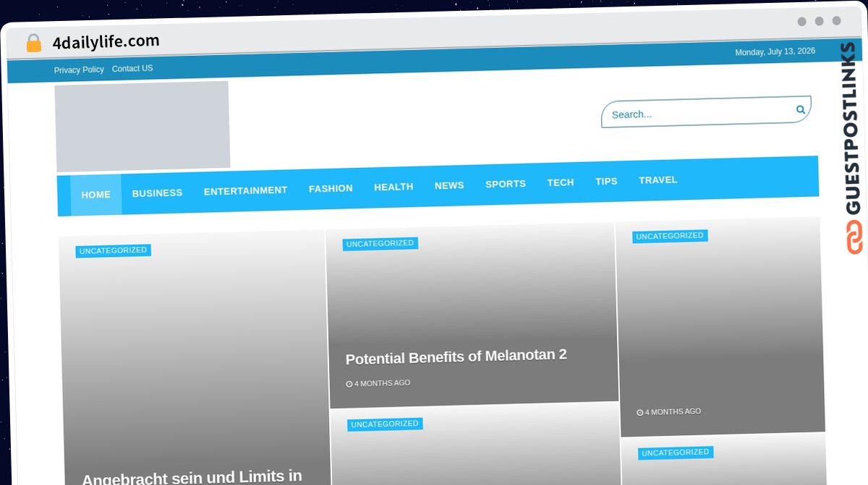Click Uncategorized tag on Angebracht sein post
The width and height of the screenshot is (868, 485).
[x=114, y=250]
